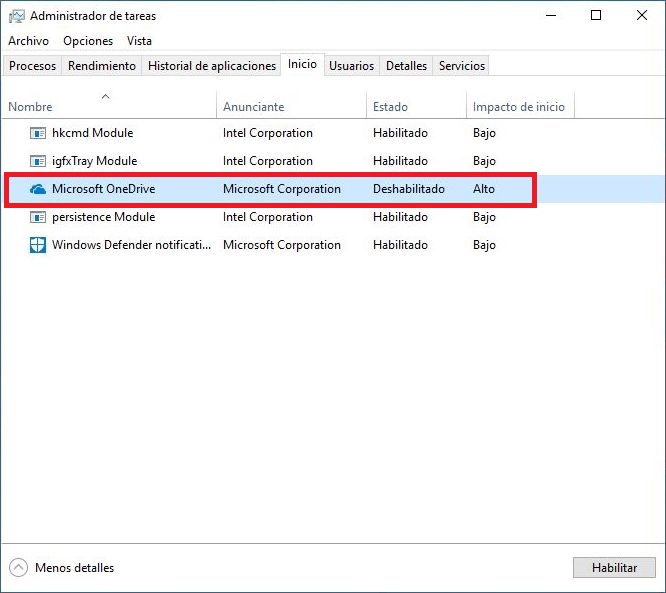Click the hkcmd Module icon
This screenshot has height=593, width=666.
[38, 133]
